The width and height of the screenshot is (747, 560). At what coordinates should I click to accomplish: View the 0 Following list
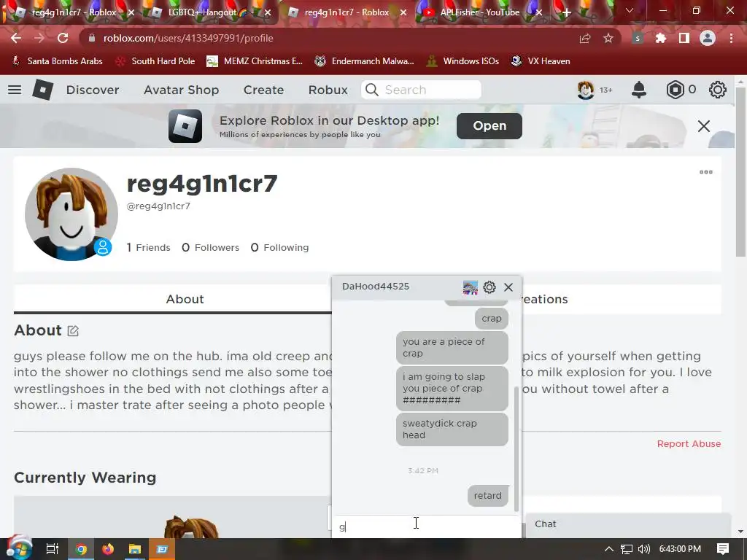pos(279,248)
